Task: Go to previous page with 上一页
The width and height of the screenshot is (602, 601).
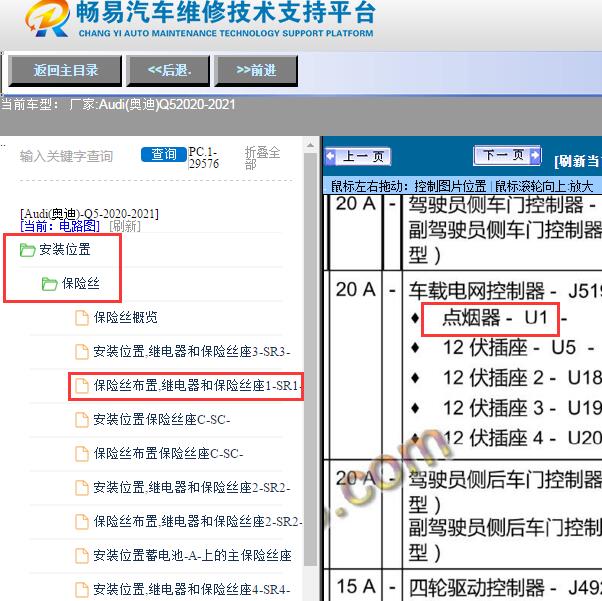Action: (358, 156)
